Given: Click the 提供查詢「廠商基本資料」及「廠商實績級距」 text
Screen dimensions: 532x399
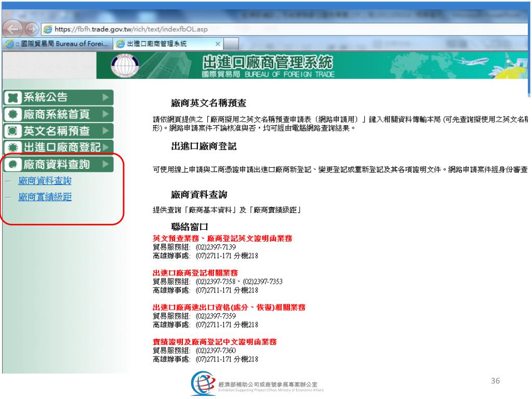Looking at the screenshot, I should click(x=227, y=210).
